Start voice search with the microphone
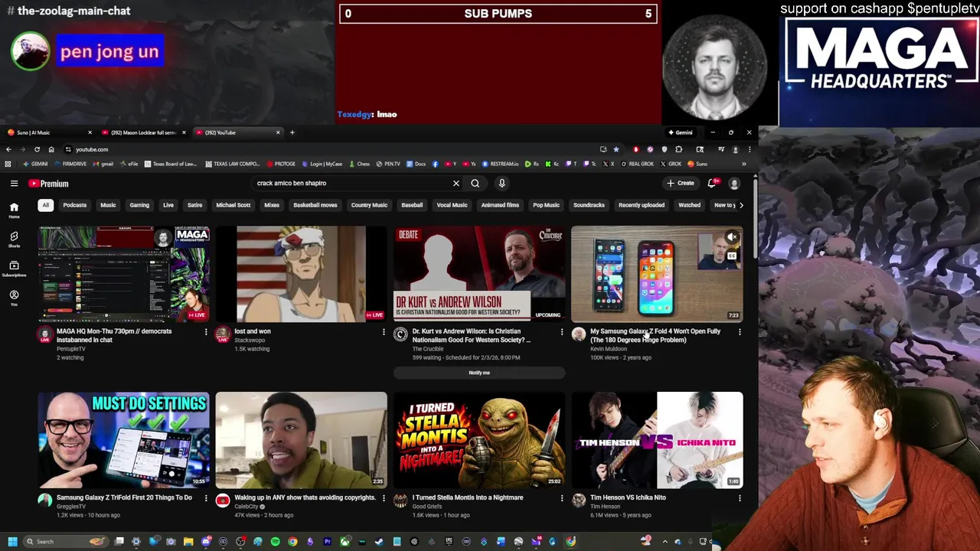Screen dimensions: 980x551 tap(501, 184)
